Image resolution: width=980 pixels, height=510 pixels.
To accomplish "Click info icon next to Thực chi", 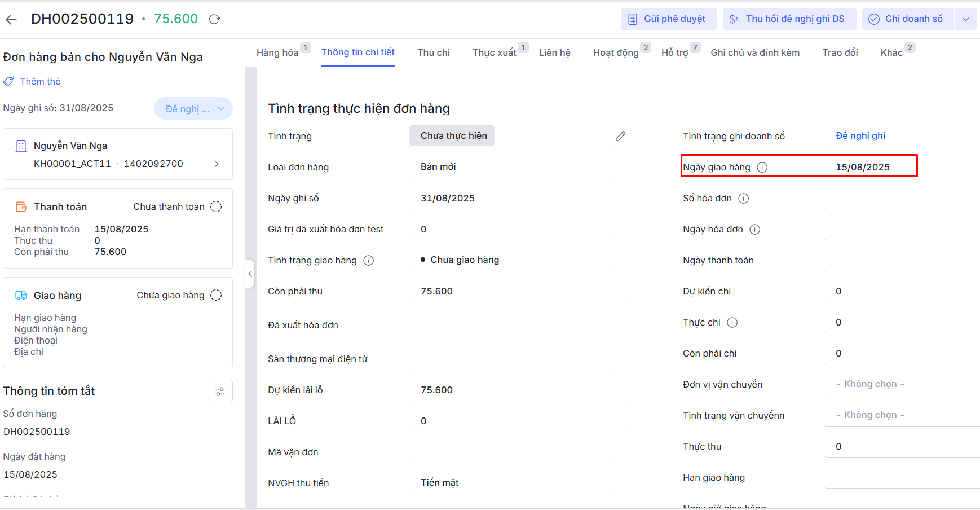I will 732,323.
